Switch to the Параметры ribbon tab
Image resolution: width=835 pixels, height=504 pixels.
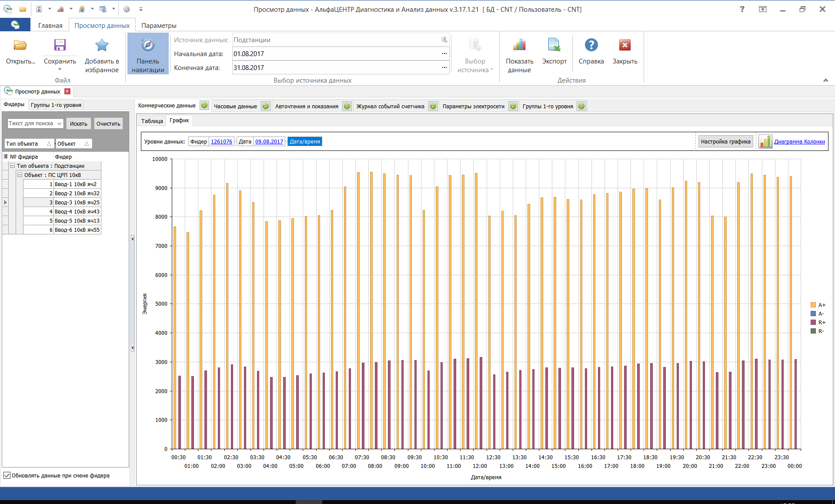[159, 25]
